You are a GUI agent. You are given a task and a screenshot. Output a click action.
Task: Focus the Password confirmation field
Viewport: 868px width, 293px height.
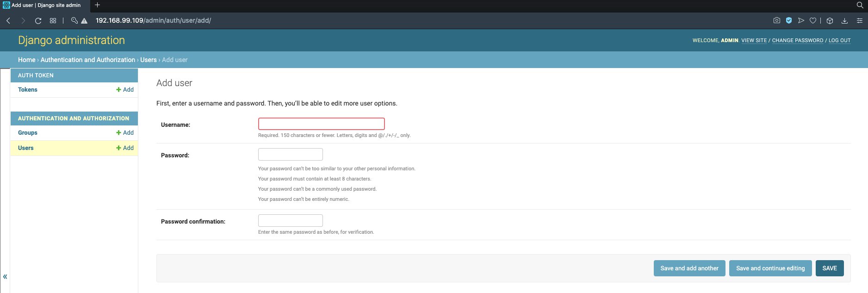290,220
